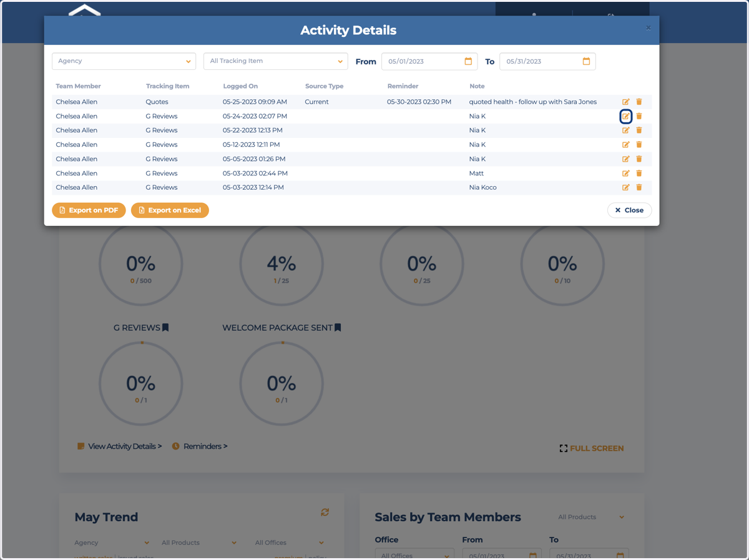This screenshot has height=560, width=749.
Task: Edit the entry with note Nia Koco
Action: coord(626,187)
